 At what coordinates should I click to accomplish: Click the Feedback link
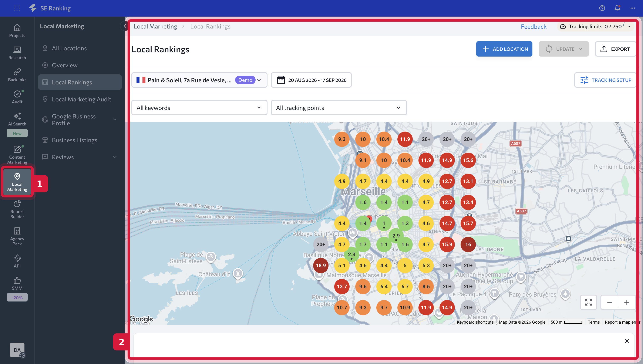pyautogui.click(x=533, y=27)
